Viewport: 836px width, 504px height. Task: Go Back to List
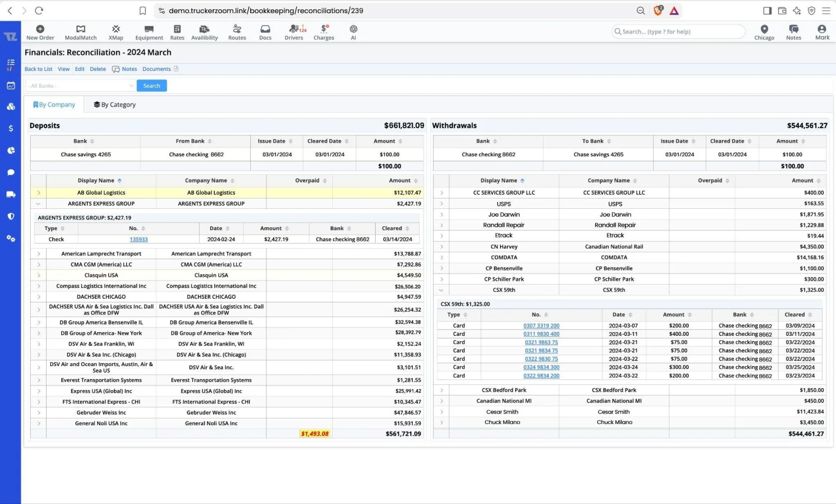click(38, 69)
